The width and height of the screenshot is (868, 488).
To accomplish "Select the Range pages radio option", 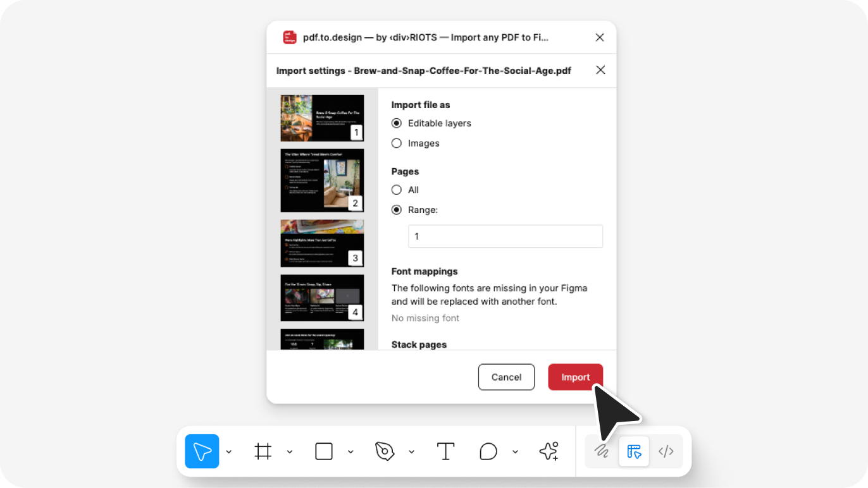I will pos(397,210).
